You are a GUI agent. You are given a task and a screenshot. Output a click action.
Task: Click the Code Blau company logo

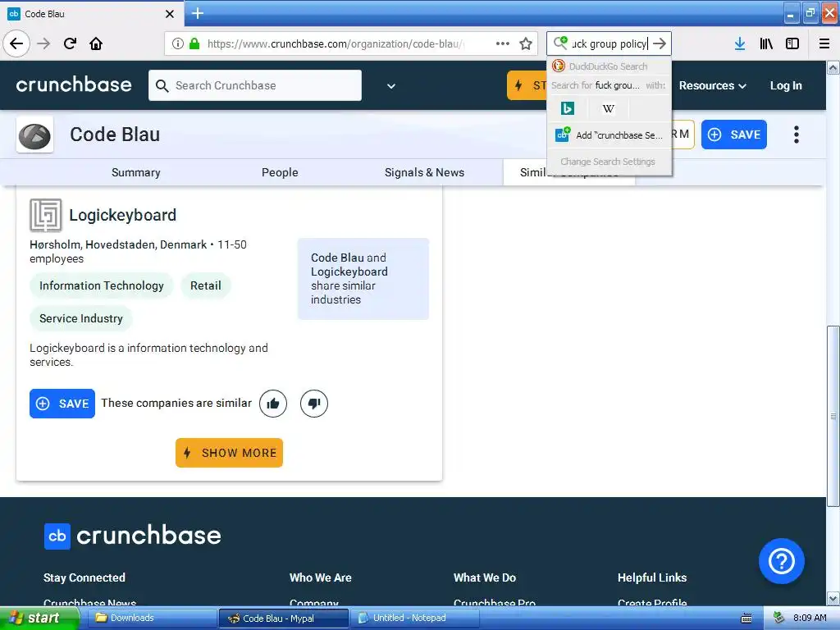[34, 135]
